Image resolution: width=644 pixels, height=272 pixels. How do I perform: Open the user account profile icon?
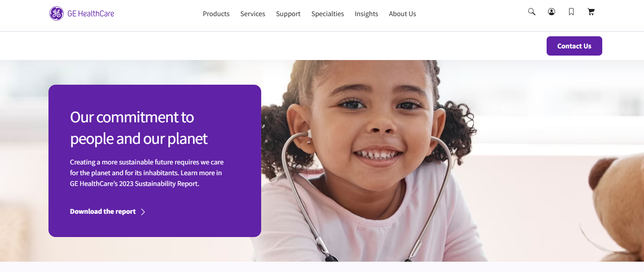point(552,12)
